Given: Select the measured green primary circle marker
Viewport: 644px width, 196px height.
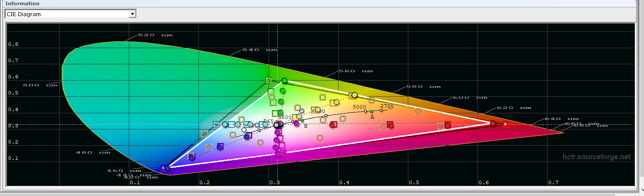Looking at the screenshot, I should 284,80.
